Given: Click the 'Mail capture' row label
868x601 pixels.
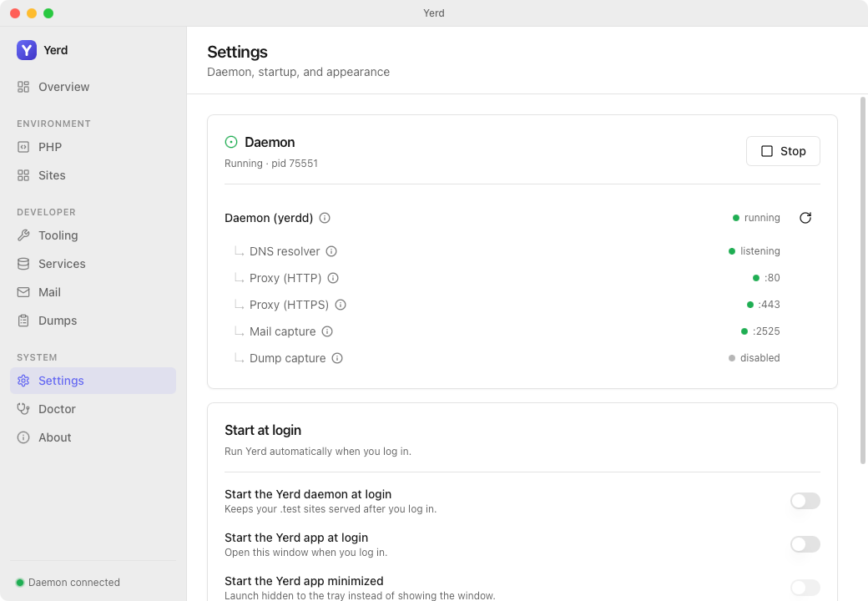Looking at the screenshot, I should coord(282,331).
